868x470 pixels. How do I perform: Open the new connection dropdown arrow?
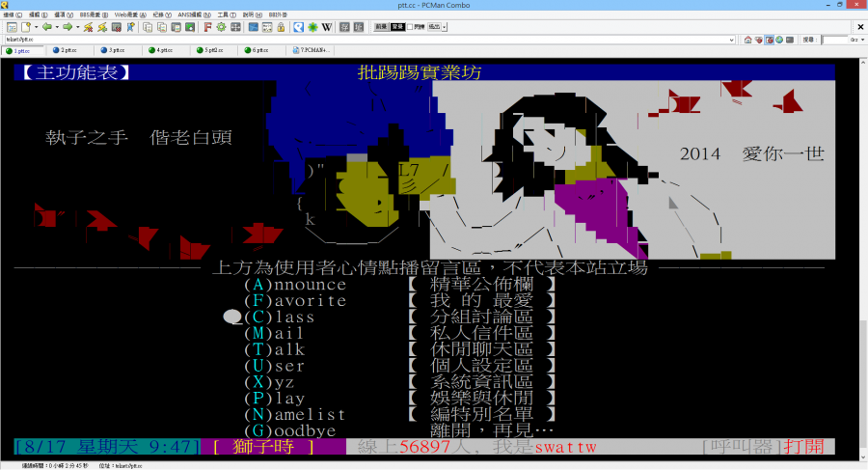(x=33, y=27)
